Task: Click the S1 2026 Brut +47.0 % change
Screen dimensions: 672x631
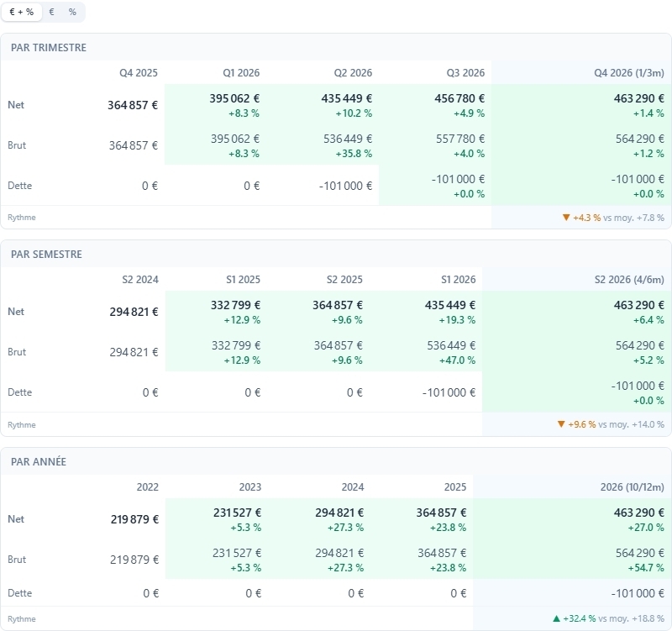Action: point(457,360)
